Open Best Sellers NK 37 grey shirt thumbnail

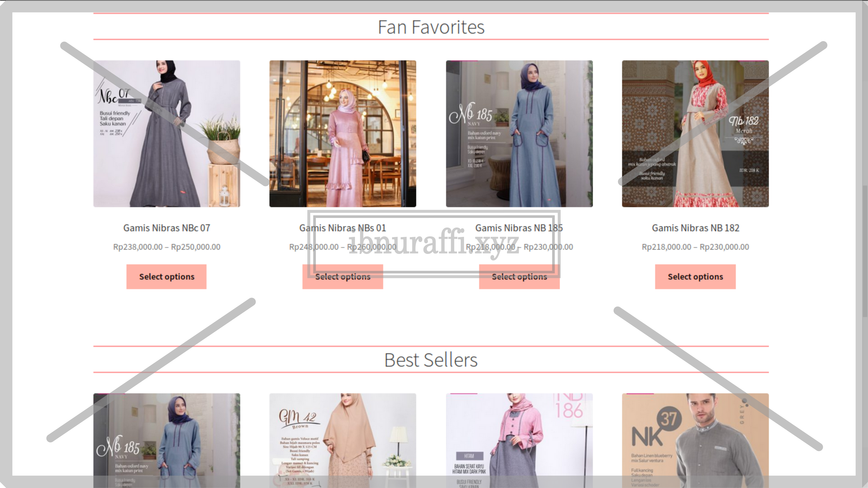pyautogui.click(x=695, y=435)
